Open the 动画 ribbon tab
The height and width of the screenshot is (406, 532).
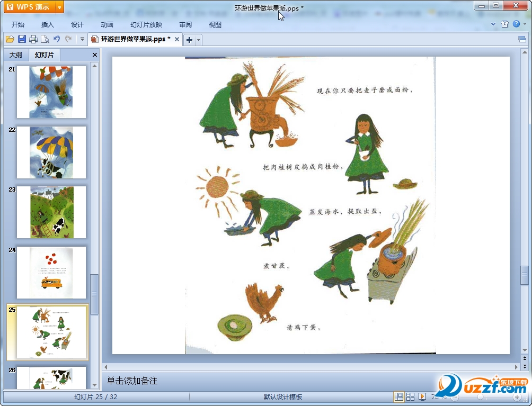tap(107, 25)
